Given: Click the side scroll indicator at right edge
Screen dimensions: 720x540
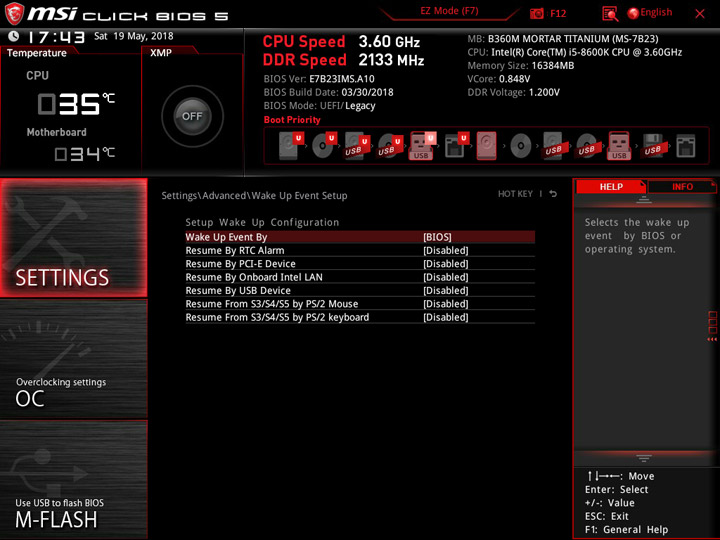Looking at the screenshot, I should (x=712, y=326).
